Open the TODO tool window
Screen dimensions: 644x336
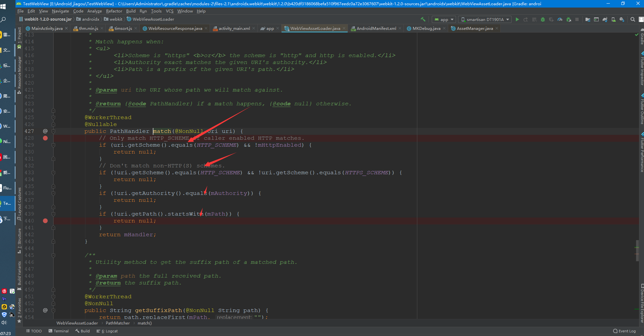point(34,331)
